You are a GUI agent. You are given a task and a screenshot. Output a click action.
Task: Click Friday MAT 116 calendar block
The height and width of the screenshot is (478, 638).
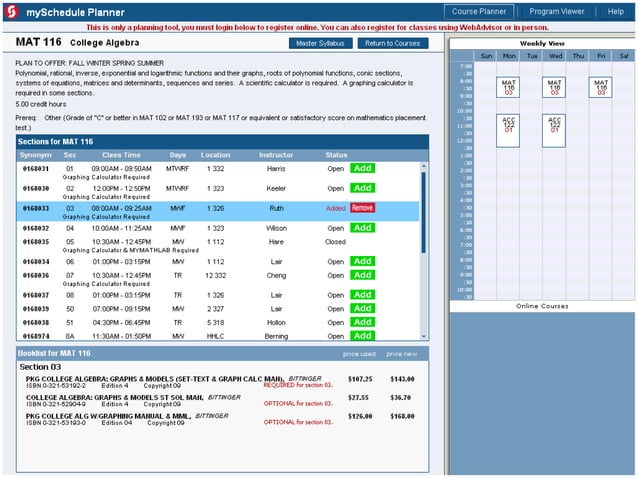(600, 88)
